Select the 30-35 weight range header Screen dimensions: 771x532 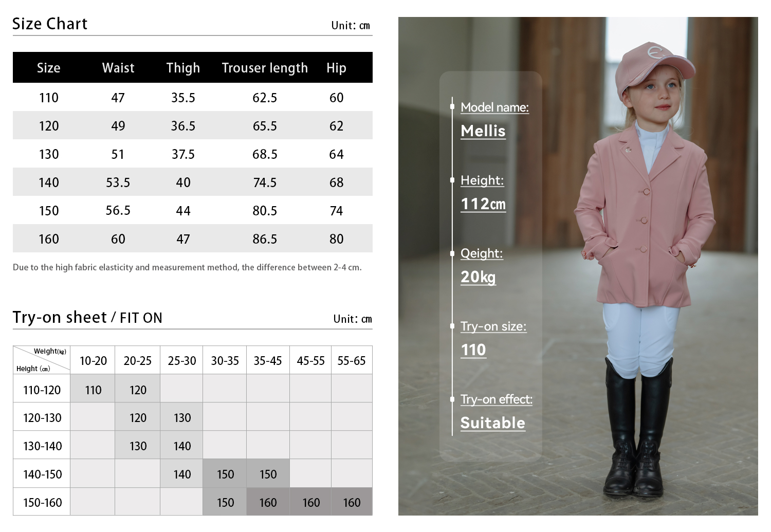point(225,361)
